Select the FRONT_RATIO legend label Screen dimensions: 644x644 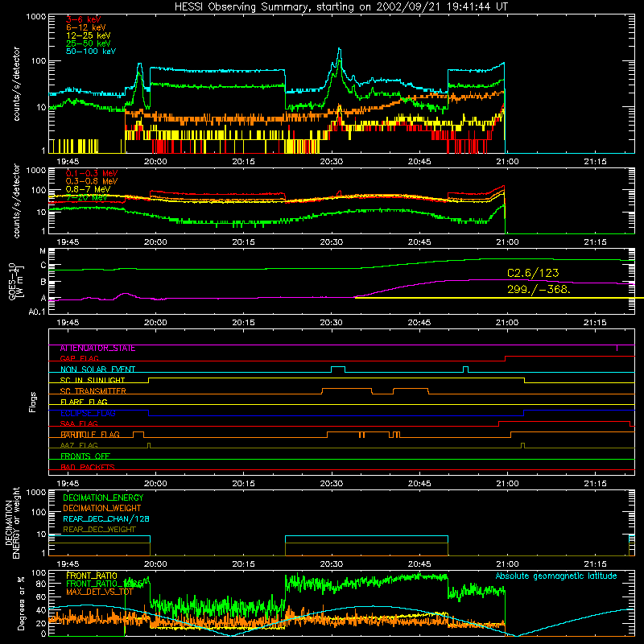pos(92,576)
